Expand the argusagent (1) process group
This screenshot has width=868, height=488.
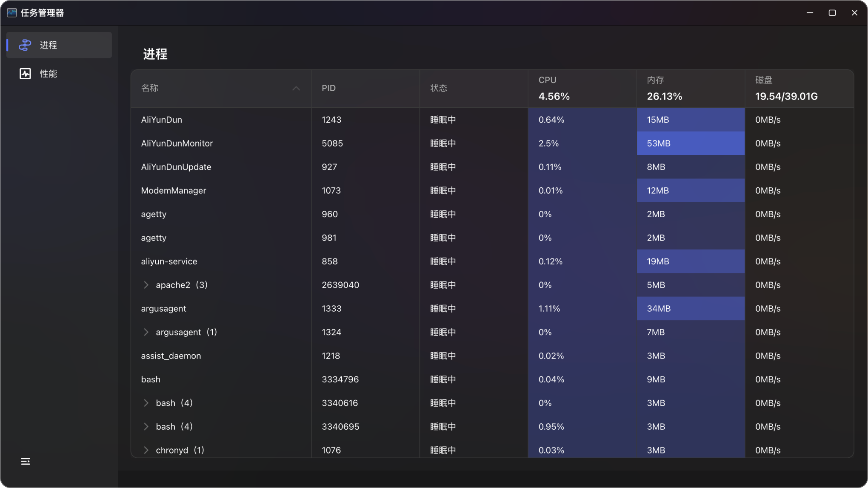[x=146, y=332]
